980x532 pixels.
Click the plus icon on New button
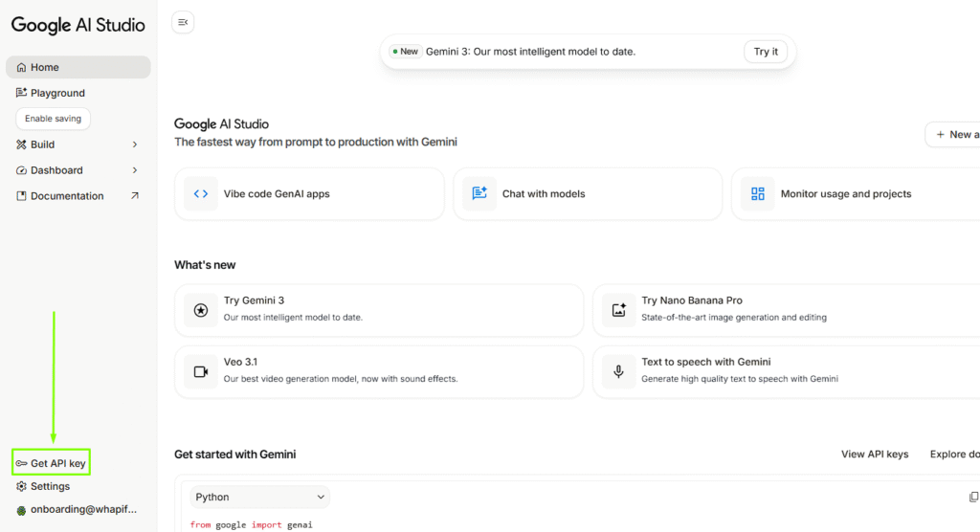pyautogui.click(x=940, y=134)
